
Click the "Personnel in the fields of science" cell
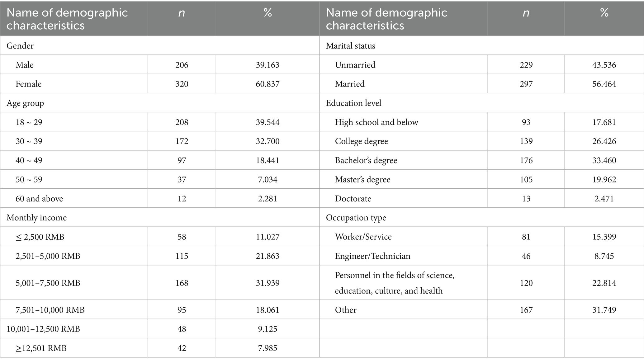click(395, 283)
